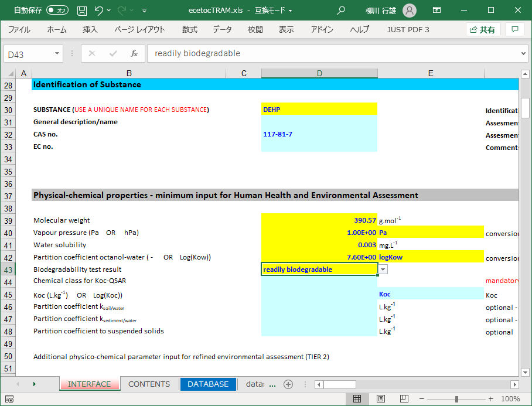Click the zoom slider handle
532x406 pixels.
pos(456,399)
